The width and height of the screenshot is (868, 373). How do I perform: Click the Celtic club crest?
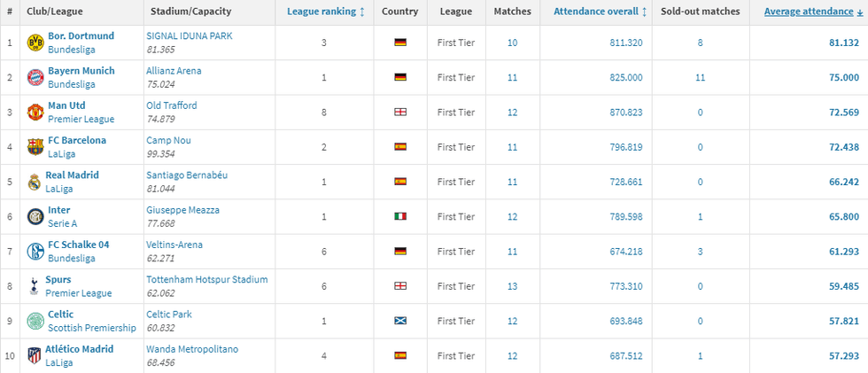click(x=35, y=321)
